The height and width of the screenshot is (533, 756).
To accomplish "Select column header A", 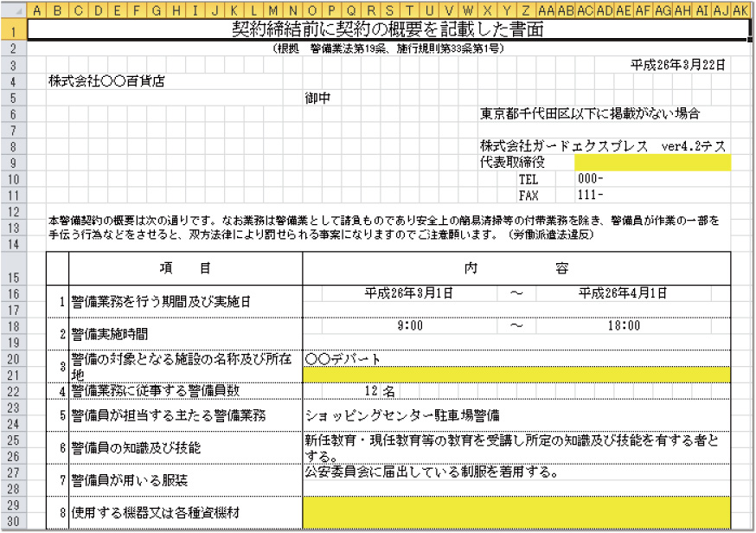I will [x=36, y=10].
